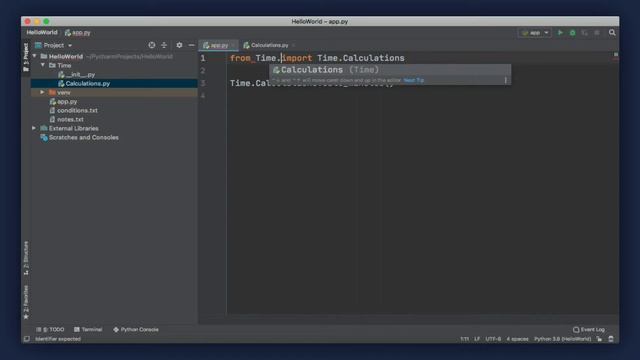
Task: Click the cursor position indicator in status bar
Action: pos(464,339)
